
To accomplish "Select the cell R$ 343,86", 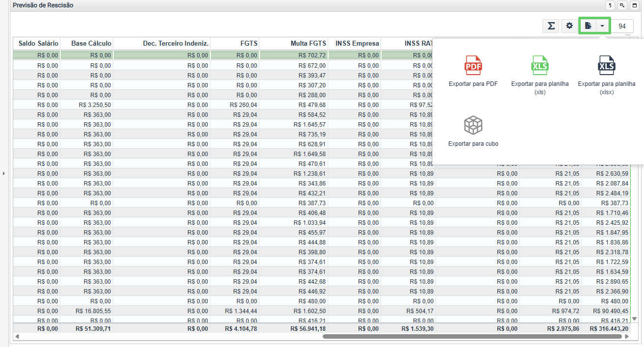I will [294, 183].
